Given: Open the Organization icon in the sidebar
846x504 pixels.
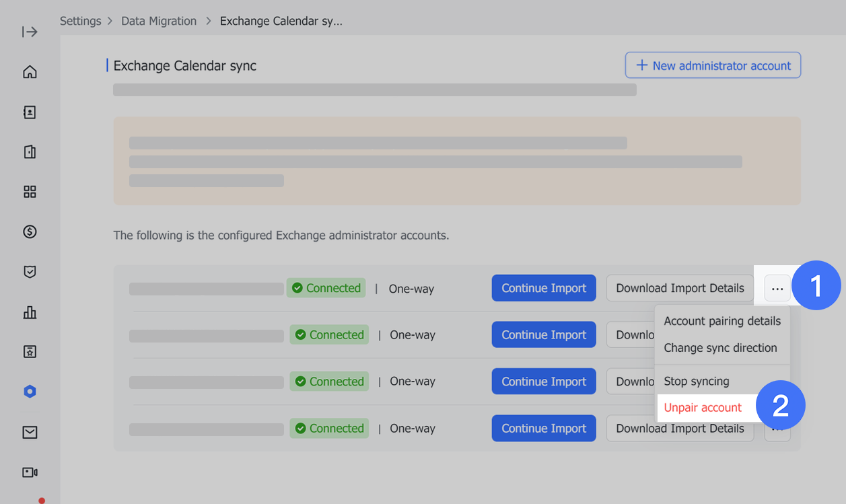Looking at the screenshot, I should (x=30, y=151).
